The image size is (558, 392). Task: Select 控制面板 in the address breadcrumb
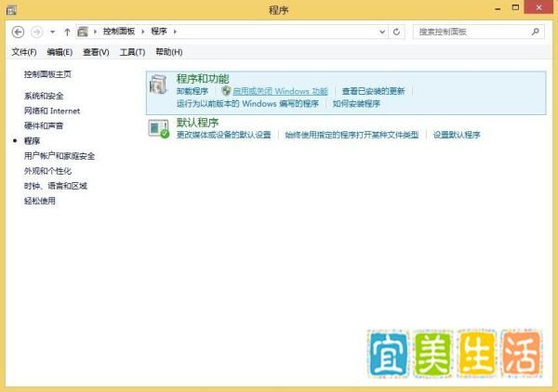pyautogui.click(x=119, y=32)
